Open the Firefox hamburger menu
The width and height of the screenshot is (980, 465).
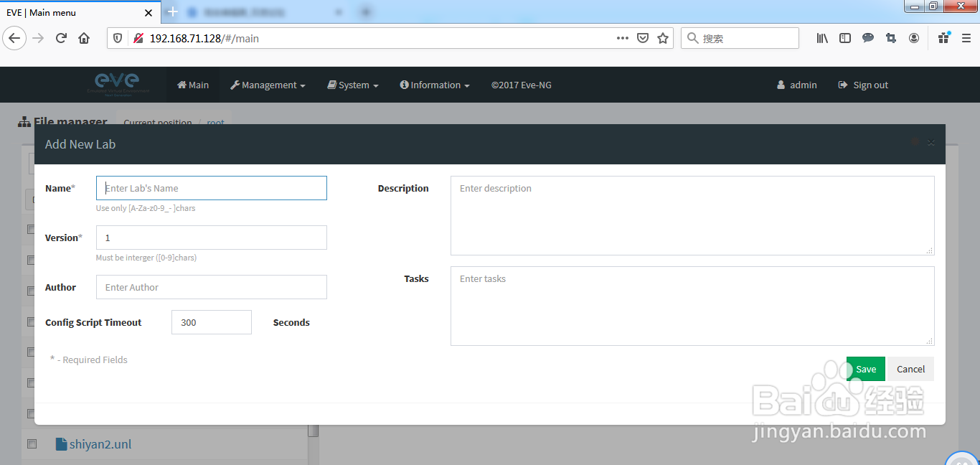966,38
